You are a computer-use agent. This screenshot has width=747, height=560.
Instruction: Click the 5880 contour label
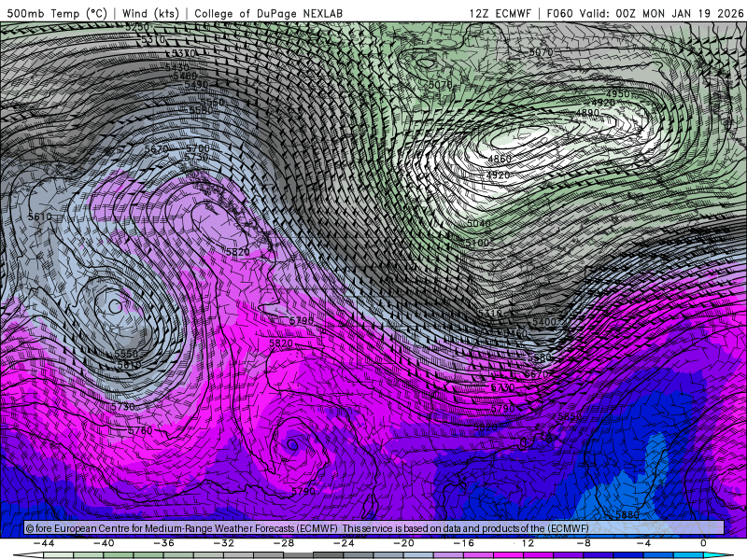627,515
